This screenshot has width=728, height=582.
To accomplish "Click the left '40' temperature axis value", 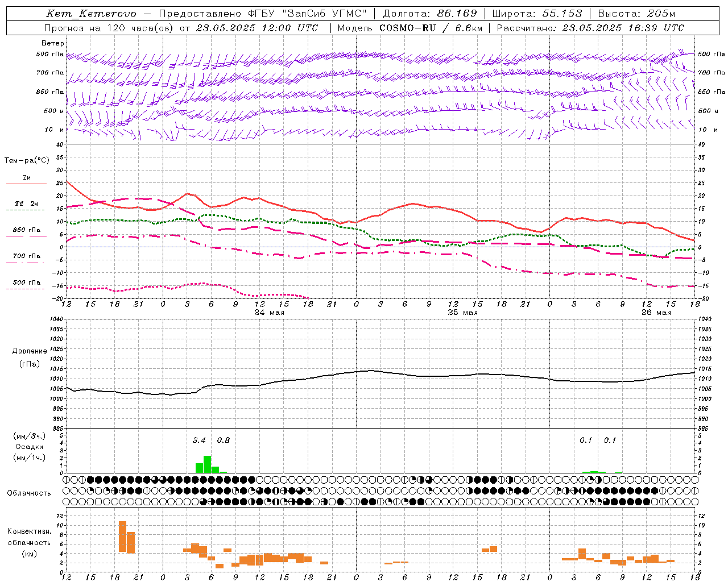I will 59,144.
